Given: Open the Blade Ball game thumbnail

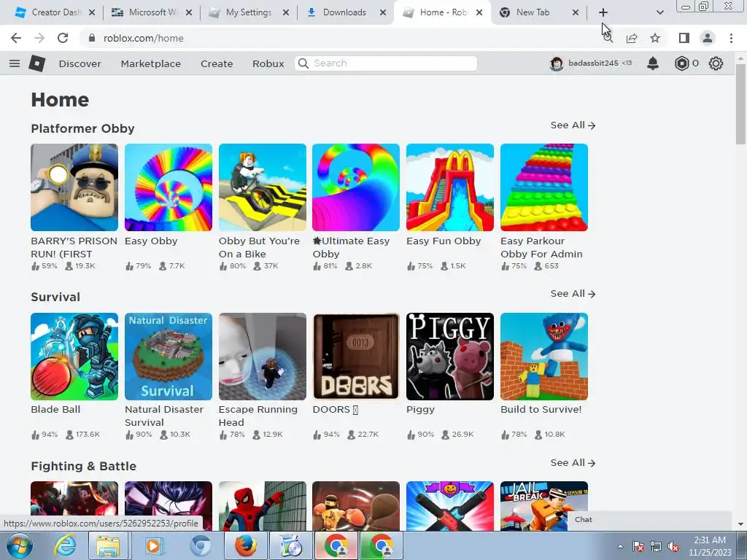Looking at the screenshot, I should click(74, 356).
